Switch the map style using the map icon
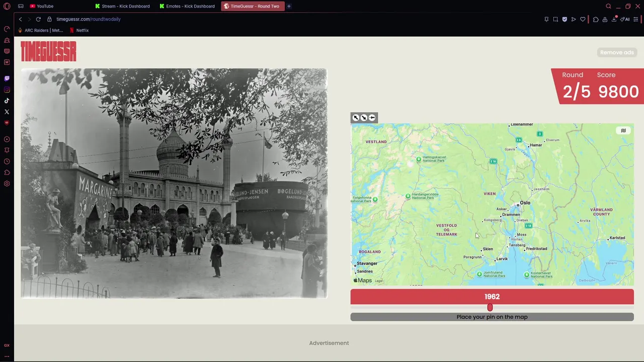Image resolution: width=644 pixels, height=362 pixels. coord(623,131)
